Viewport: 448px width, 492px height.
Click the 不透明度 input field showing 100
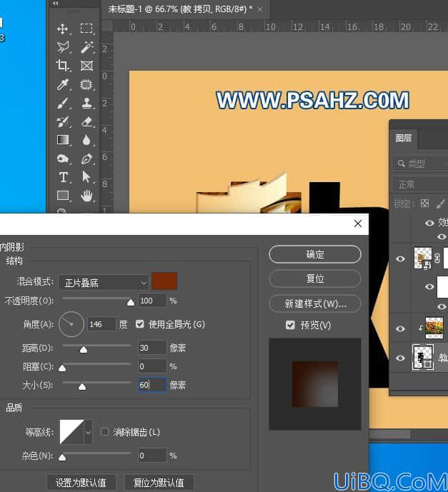152,301
